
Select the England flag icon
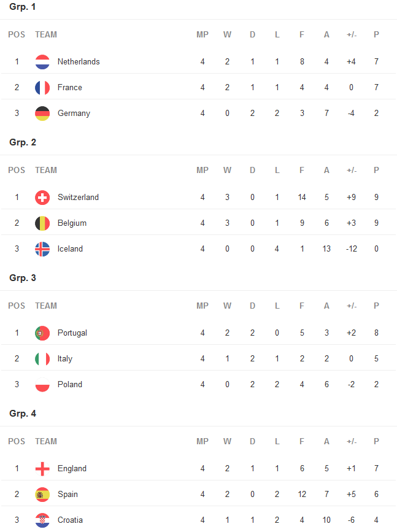coord(42,469)
